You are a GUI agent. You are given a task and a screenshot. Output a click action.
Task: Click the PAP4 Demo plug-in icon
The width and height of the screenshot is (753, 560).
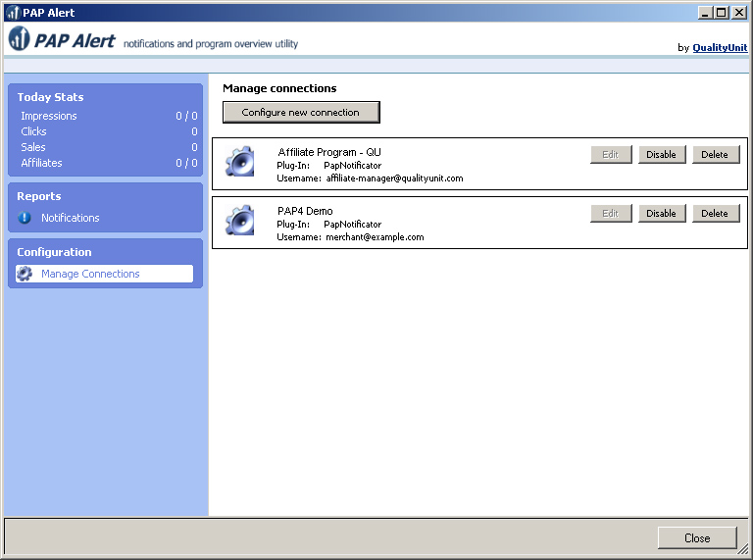coord(239,221)
